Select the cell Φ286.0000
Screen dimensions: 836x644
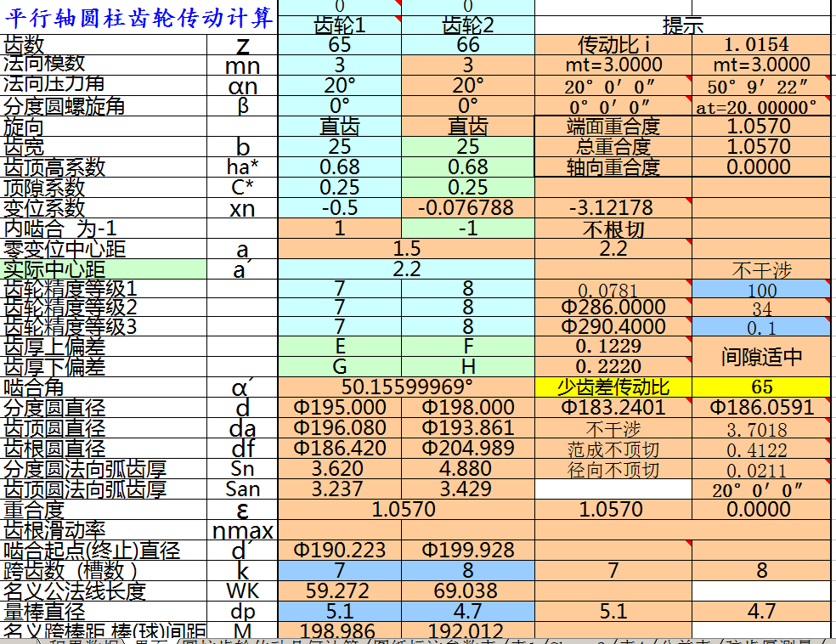tap(613, 307)
